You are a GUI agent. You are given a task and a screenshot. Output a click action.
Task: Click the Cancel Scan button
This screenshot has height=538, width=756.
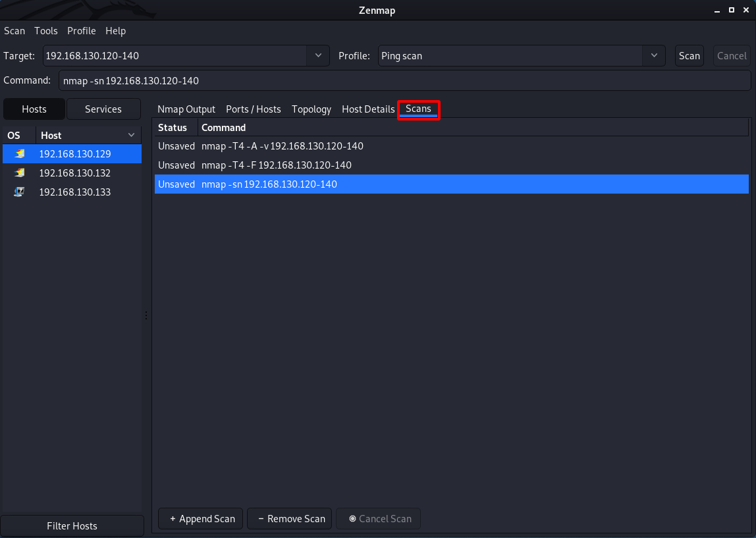pyautogui.click(x=379, y=519)
